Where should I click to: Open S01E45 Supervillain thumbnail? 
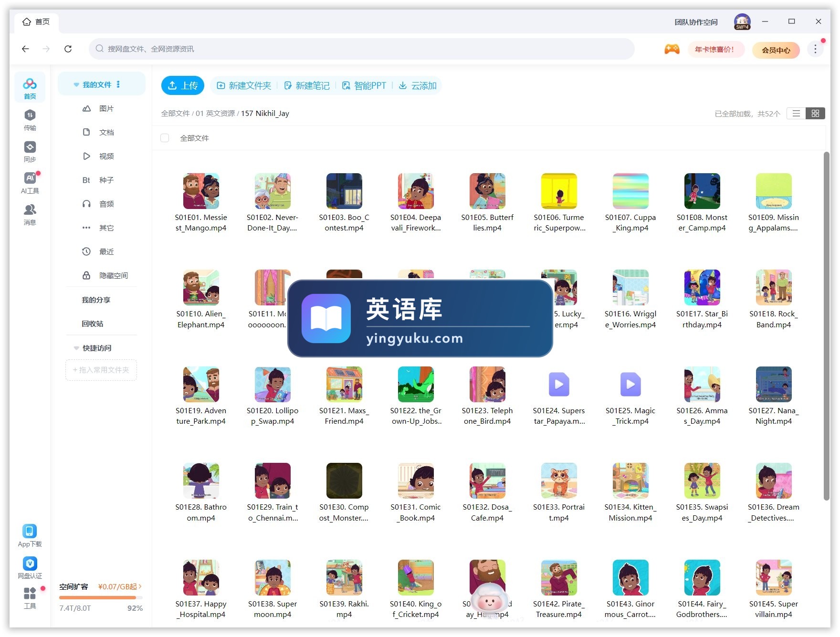[774, 577]
